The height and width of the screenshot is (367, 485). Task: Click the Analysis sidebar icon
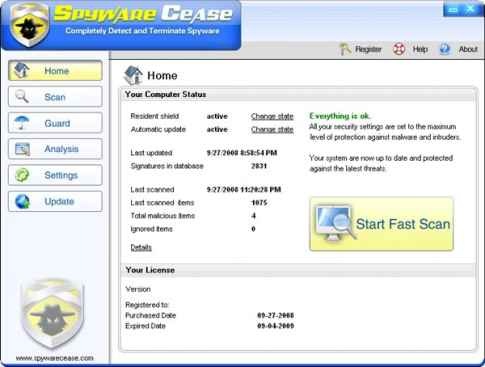pyautogui.click(x=22, y=149)
